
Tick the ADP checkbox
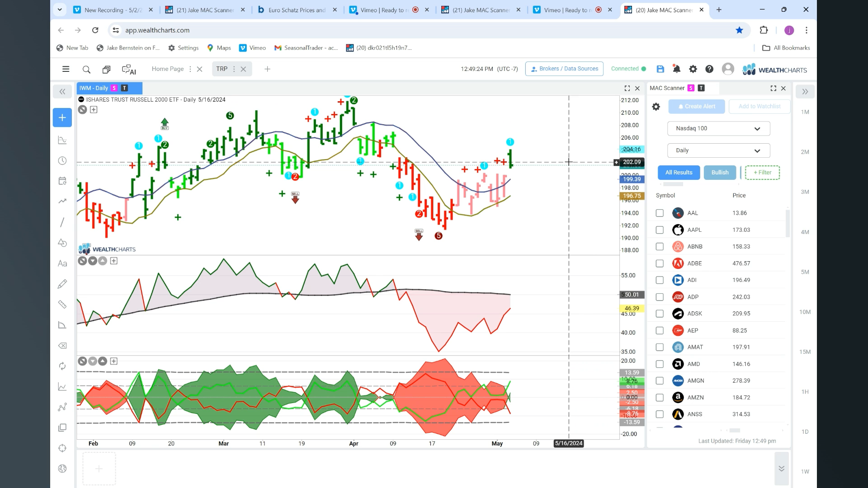click(x=660, y=297)
